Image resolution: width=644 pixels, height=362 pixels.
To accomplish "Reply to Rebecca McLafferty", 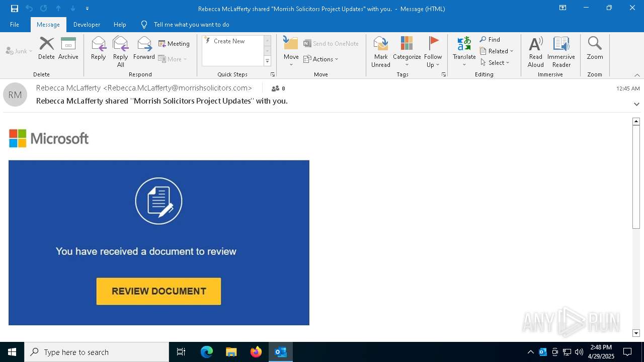I will click(99, 49).
